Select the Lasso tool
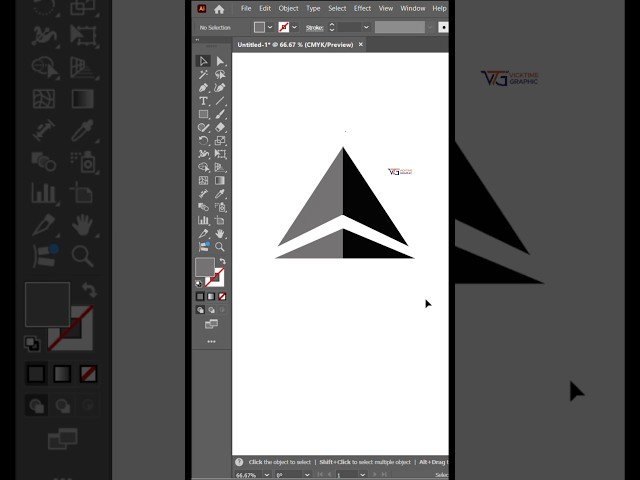Screen dimensions: 640x480 pyautogui.click(x=220, y=74)
